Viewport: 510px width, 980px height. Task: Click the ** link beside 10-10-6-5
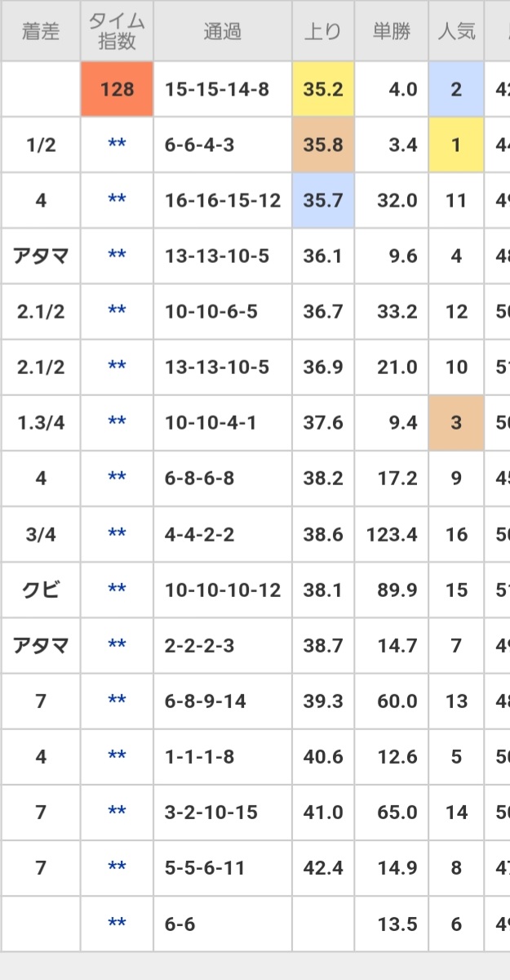(117, 311)
